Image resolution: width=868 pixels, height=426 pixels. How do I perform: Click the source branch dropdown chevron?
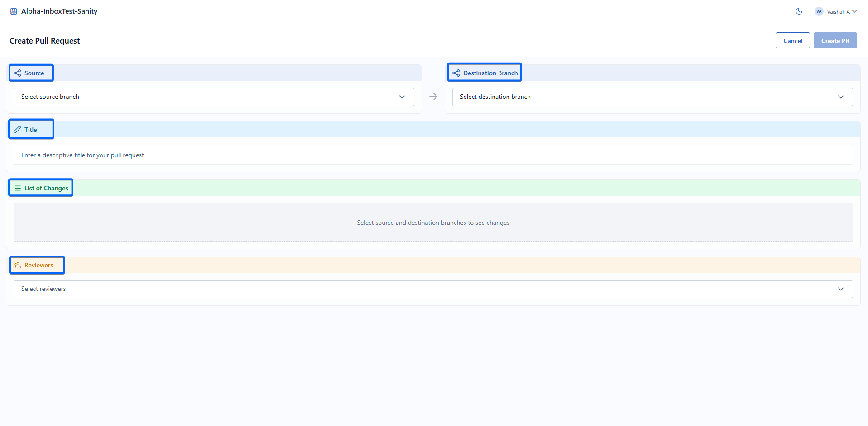(x=402, y=97)
